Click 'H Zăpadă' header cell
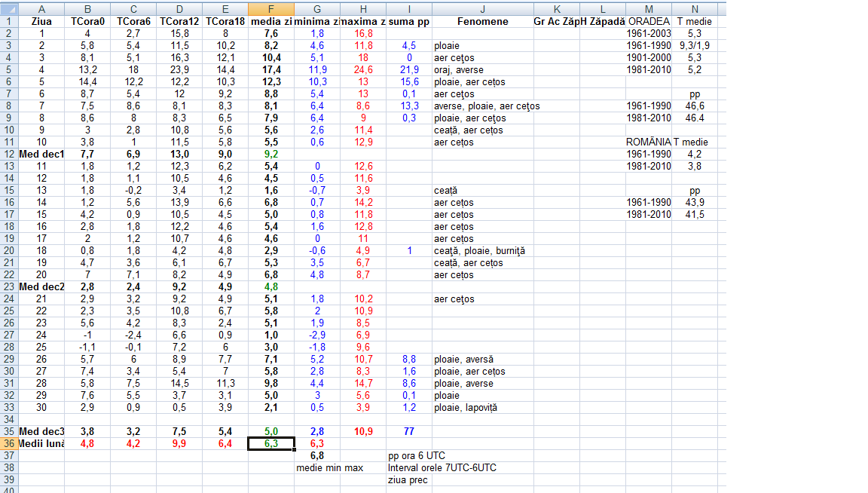The image size is (868, 493). click(x=603, y=22)
